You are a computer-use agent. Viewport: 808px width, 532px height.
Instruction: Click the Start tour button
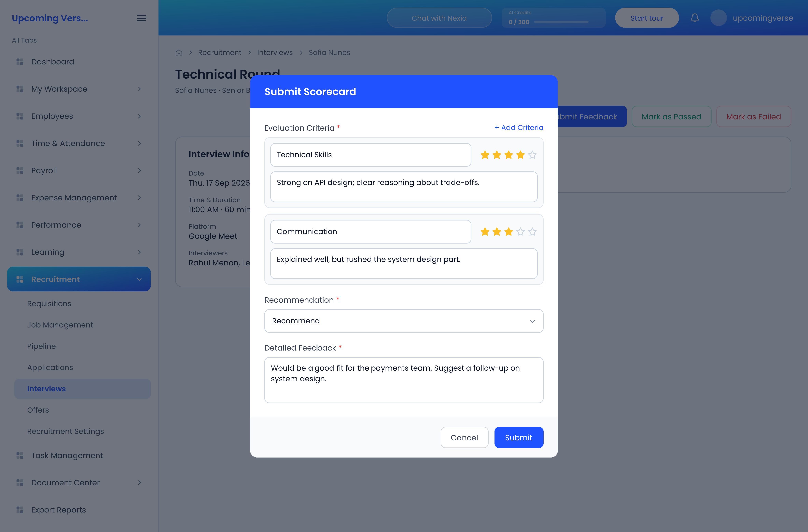click(x=647, y=18)
